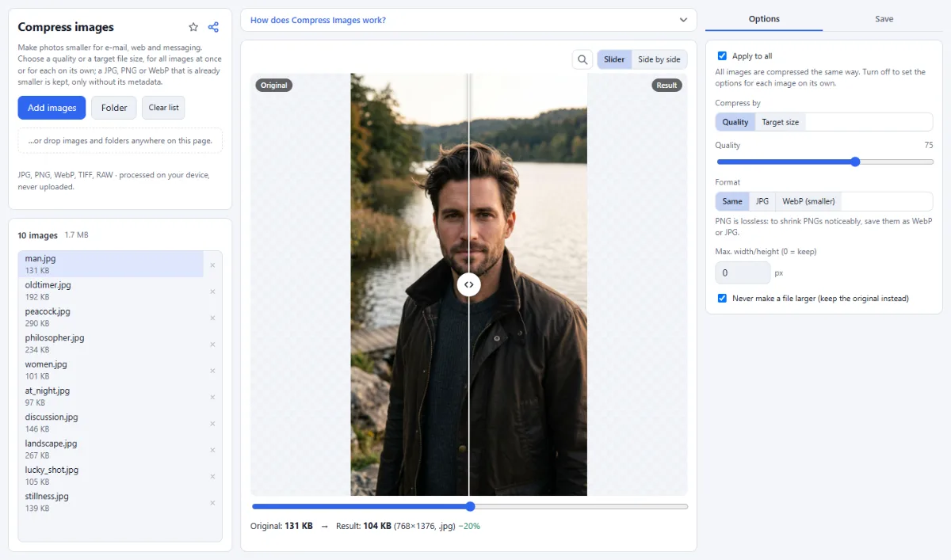This screenshot has height=560, width=951.
Task: Remove women.jpg from the list
Action: pos(212,371)
